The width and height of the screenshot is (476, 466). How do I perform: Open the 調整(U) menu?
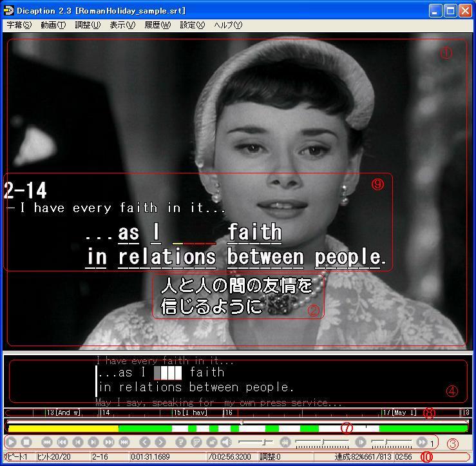click(x=88, y=25)
